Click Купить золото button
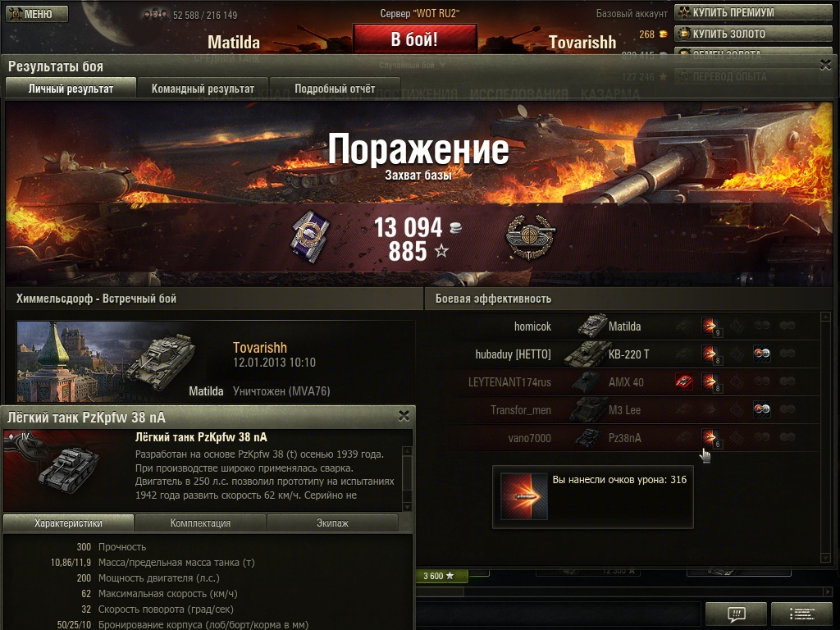Screen dimensions: 840x630 coord(753,34)
